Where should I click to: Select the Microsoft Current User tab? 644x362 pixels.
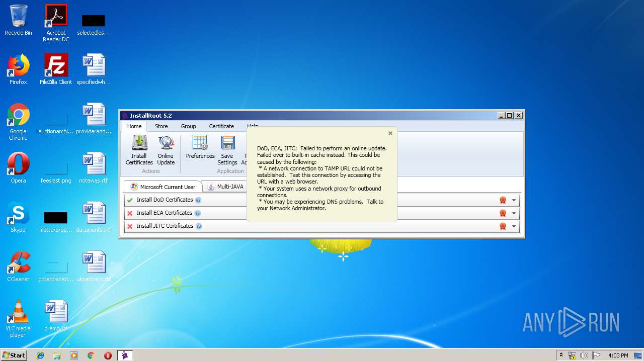163,187
